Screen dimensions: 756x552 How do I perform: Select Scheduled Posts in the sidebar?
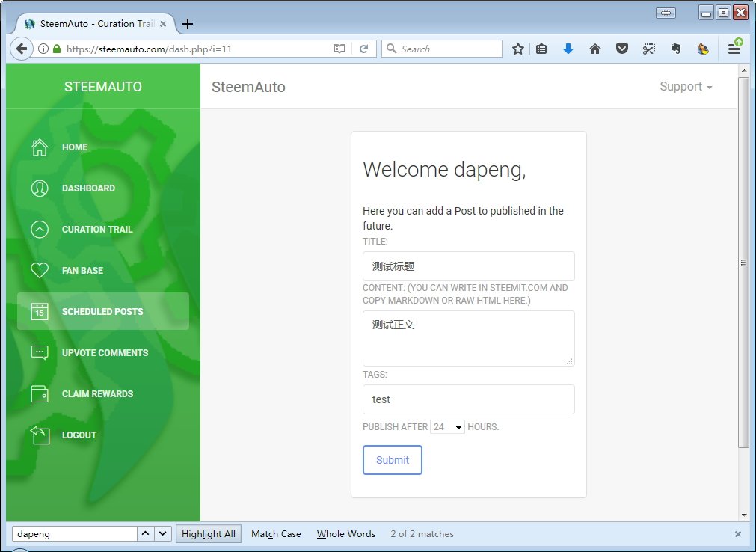pyautogui.click(x=102, y=311)
